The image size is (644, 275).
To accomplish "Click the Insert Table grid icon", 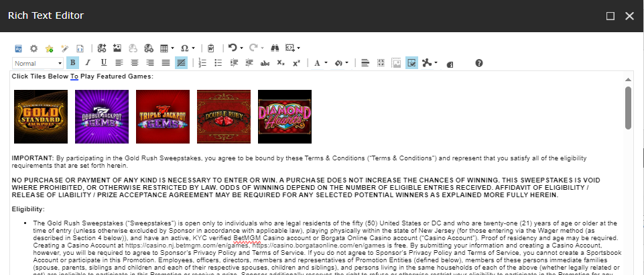I will (x=164, y=48).
